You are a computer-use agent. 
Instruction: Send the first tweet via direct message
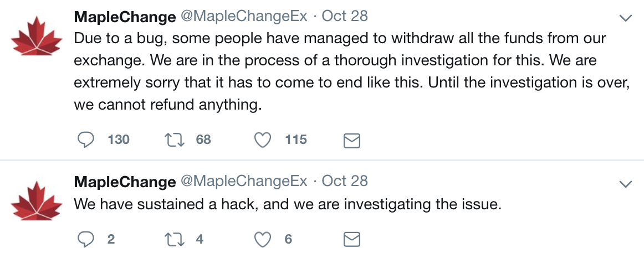(x=352, y=140)
